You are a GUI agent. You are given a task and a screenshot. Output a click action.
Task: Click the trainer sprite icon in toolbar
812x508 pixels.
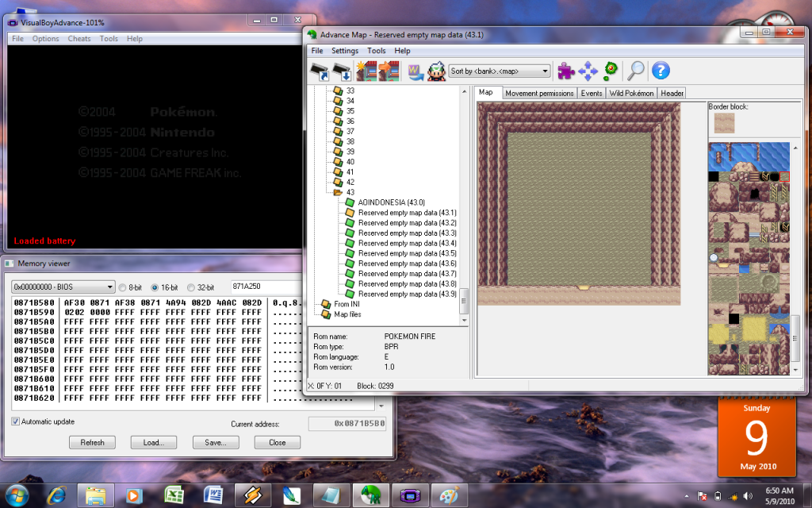coord(437,71)
